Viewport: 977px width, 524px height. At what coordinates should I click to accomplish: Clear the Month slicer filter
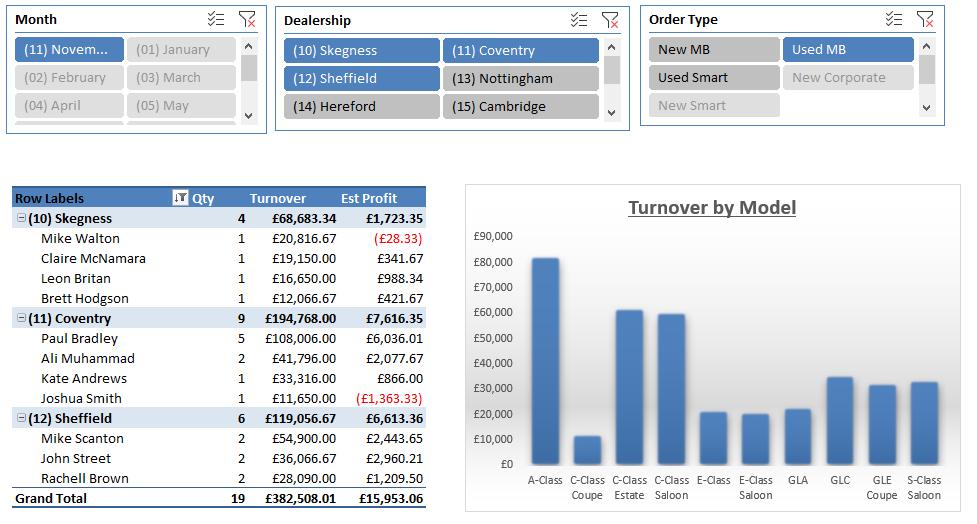[x=247, y=19]
